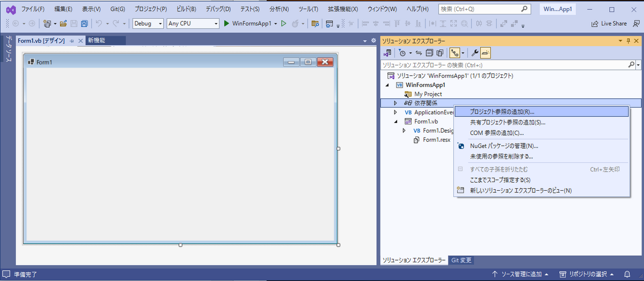Open the 拡張機能(X) menu
The height and width of the screenshot is (281, 644).
[x=343, y=9]
